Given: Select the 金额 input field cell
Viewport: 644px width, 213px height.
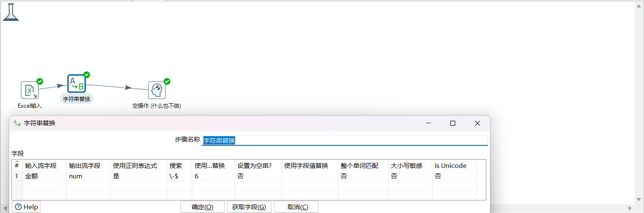Looking at the screenshot, I should pyautogui.click(x=45, y=176).
